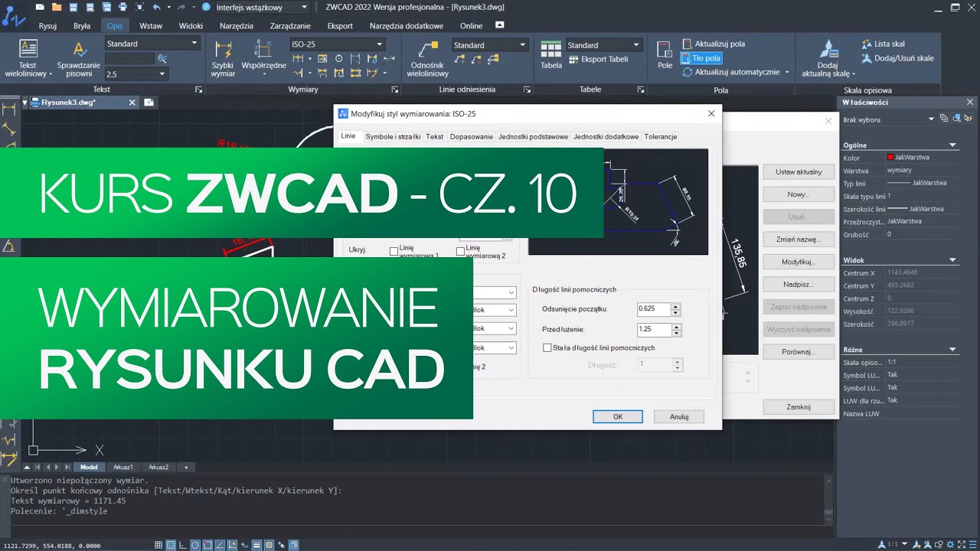Click the Odsunięcie początku 0.625 field

coord(654,309)
